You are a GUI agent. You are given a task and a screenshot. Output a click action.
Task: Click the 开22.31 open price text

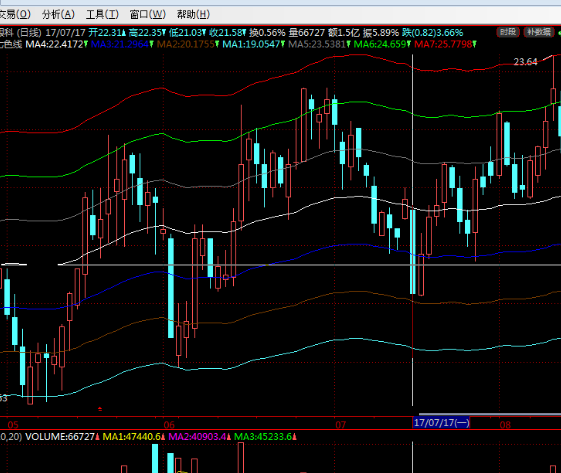tap(105, 33)
